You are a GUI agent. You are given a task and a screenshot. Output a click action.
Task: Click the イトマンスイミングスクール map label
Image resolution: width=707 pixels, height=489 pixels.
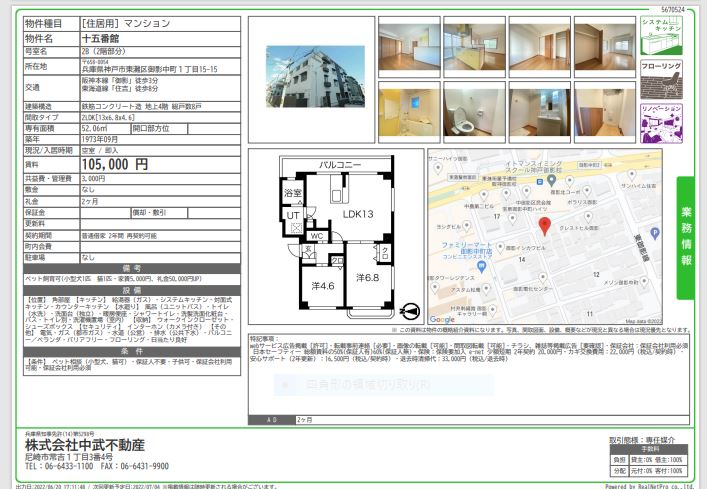point(533,167)
